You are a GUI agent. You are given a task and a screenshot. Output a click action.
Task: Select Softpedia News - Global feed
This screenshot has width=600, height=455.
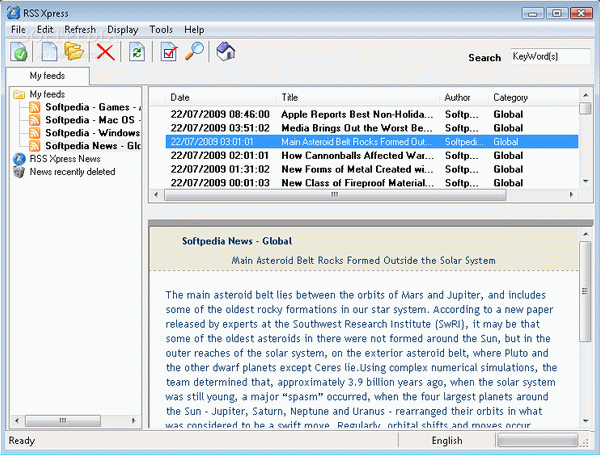pos(93,146)
